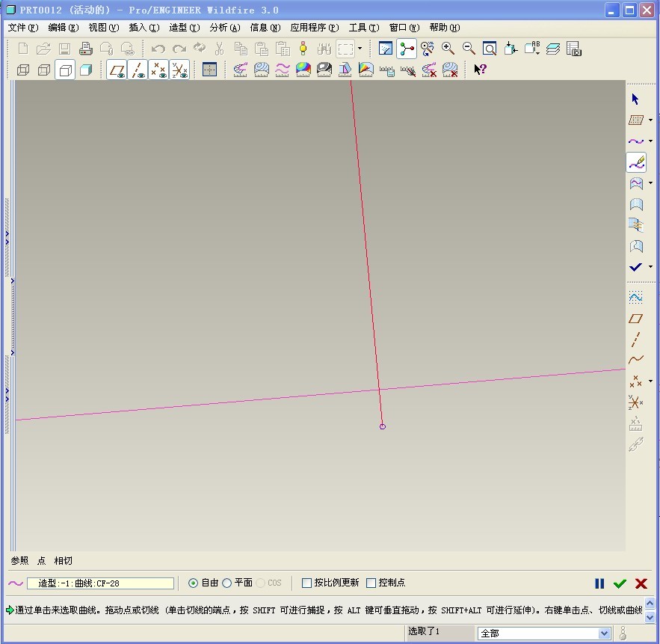Open the shaded curvature analysis icon
This screenshot has height=644, width=660.
point(303,70)
